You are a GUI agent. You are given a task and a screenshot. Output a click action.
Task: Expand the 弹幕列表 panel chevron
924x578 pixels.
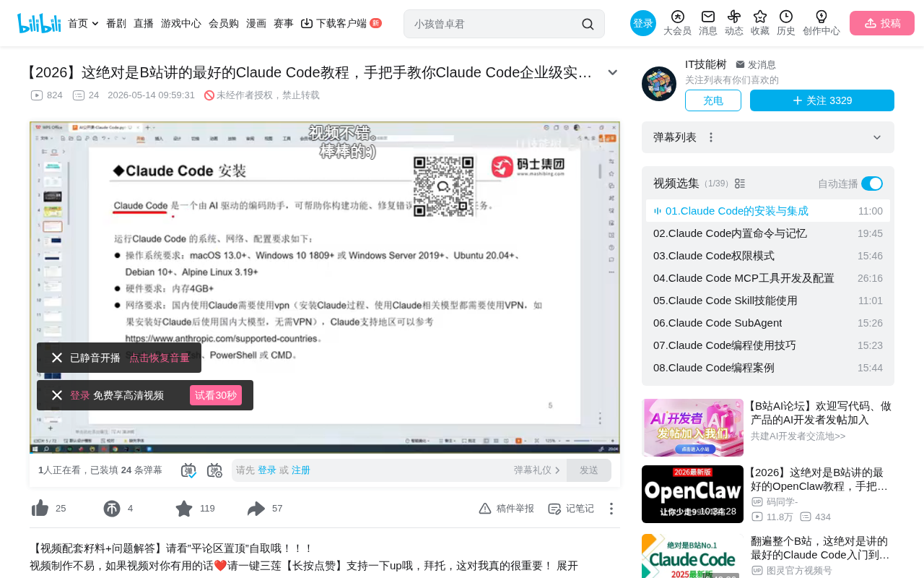point(877,137)
